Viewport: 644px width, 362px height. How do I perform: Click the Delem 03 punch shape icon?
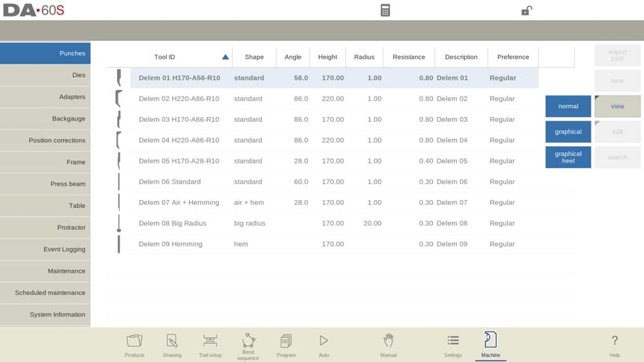point(119,120)
